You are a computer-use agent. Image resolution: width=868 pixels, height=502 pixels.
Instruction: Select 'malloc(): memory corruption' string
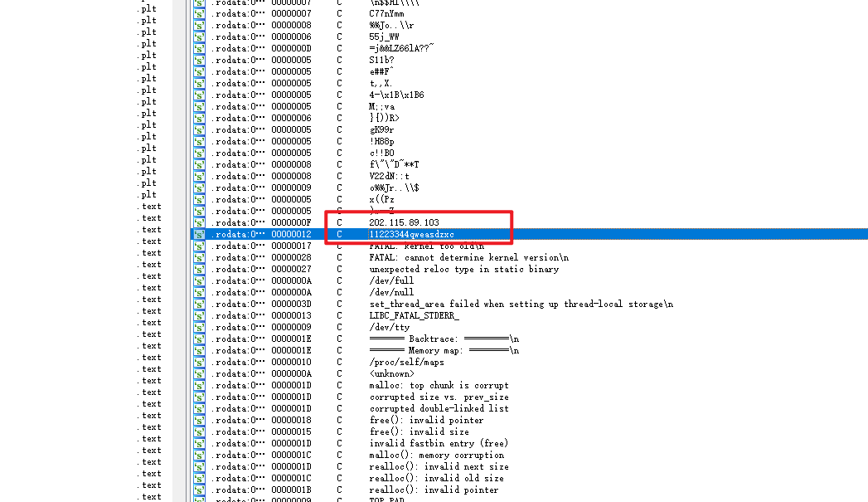pyautogui.click(x=437, y=456)
